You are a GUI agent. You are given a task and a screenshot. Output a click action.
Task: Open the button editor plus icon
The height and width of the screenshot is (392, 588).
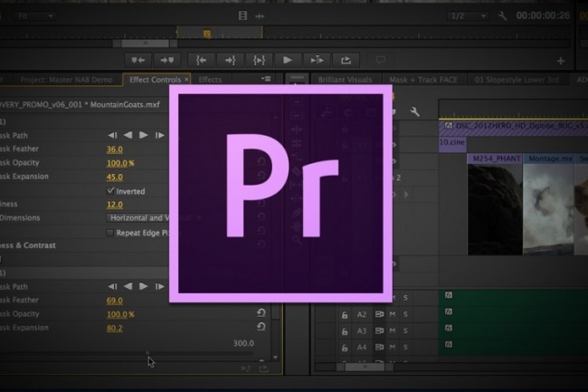pyautogui.click(x=561, y=61)
